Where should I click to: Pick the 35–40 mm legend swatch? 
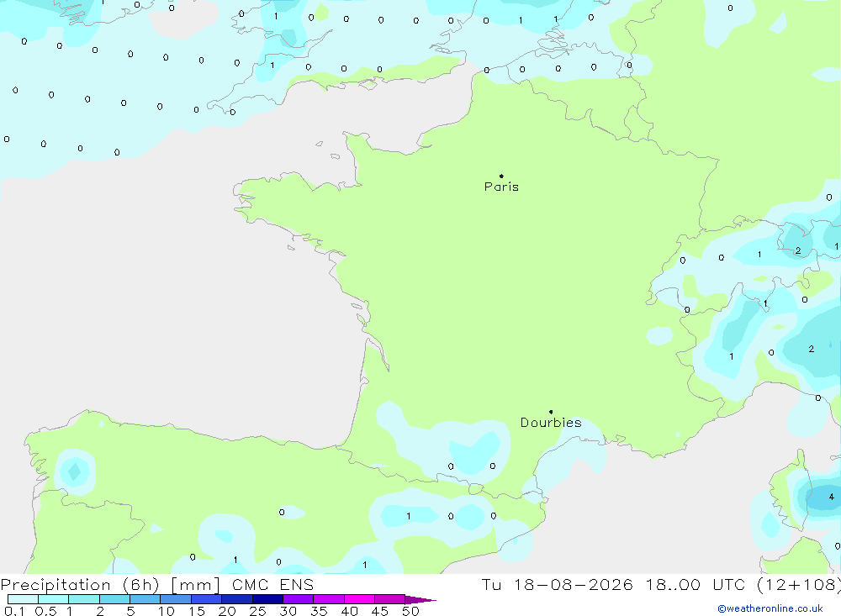click(329, 599)
